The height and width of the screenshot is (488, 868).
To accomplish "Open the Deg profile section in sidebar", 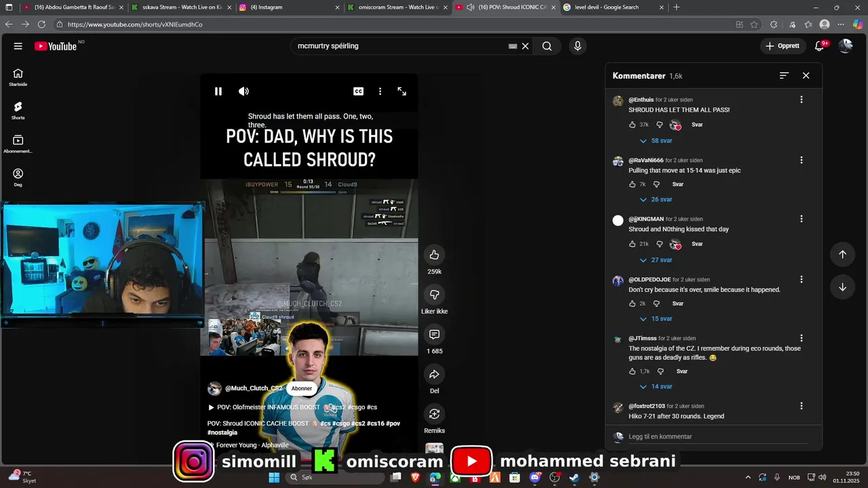I will tap(18, 178).
